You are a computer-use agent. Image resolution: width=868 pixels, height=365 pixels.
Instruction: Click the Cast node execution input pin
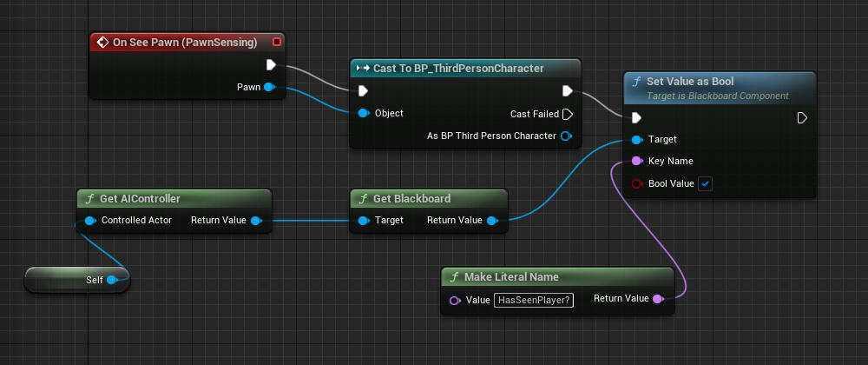364,90
